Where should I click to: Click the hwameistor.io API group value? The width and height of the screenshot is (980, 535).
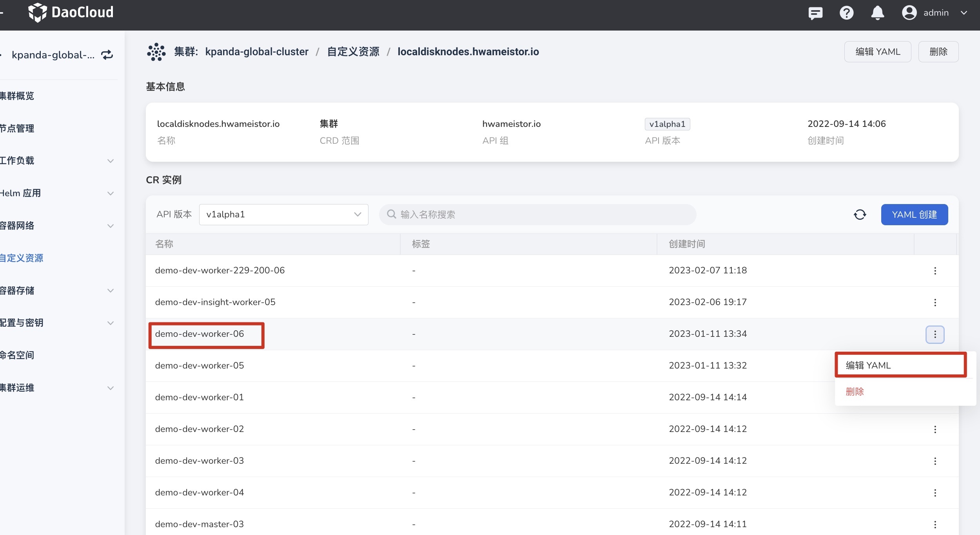click(x=512, y=124)
